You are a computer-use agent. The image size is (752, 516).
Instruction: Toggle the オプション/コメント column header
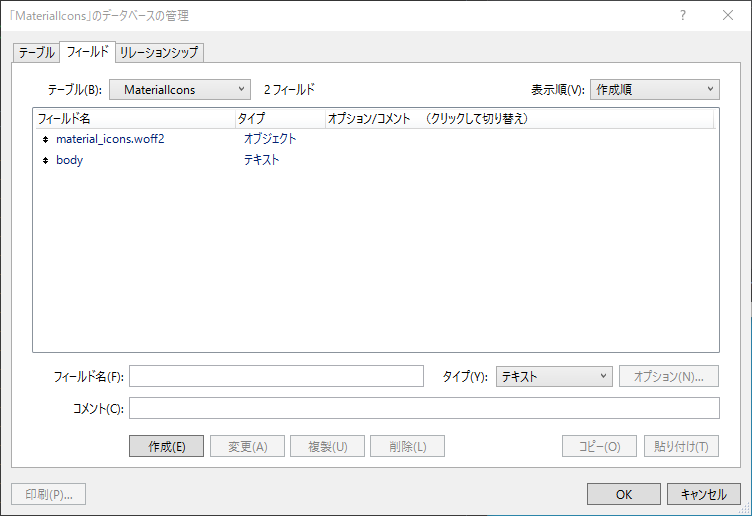click(x=519, y=118)
